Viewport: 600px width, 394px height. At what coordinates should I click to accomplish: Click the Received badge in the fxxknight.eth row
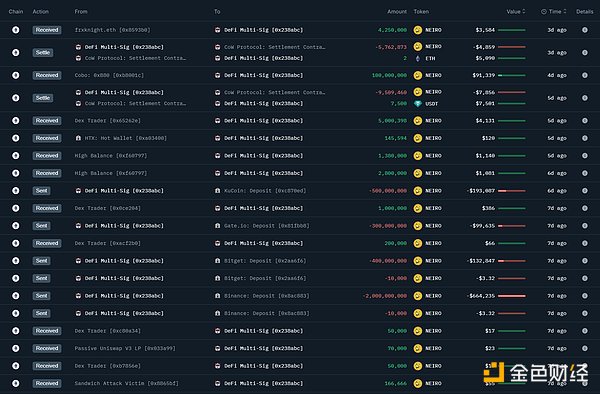[47, 30]
